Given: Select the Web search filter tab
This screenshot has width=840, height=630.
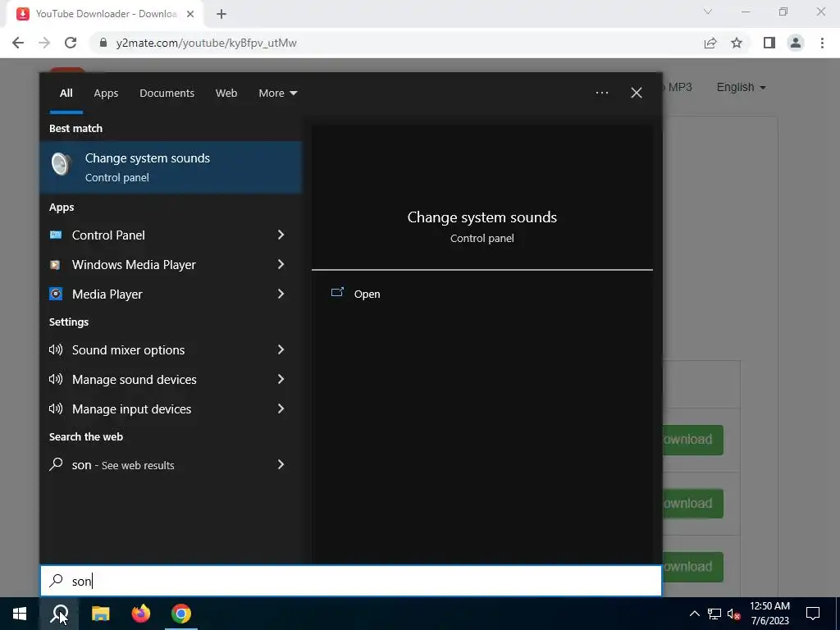Looking at the screenshot, I should tap(226, 94).
